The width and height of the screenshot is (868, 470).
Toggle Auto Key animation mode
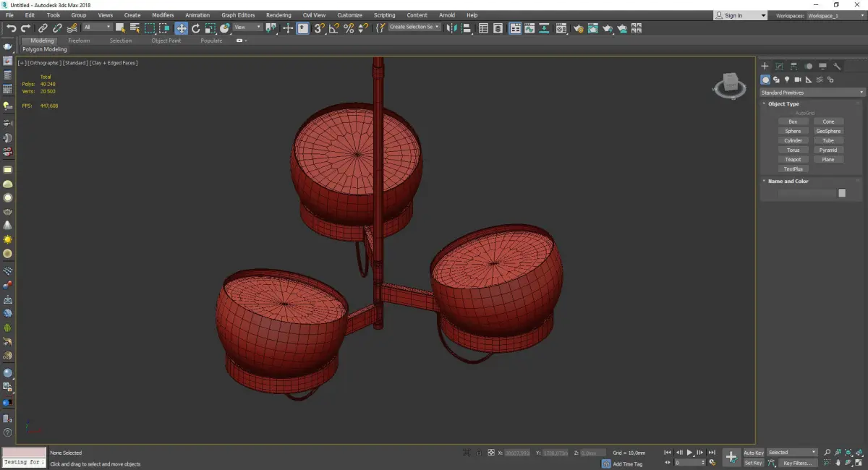[754, 453]
